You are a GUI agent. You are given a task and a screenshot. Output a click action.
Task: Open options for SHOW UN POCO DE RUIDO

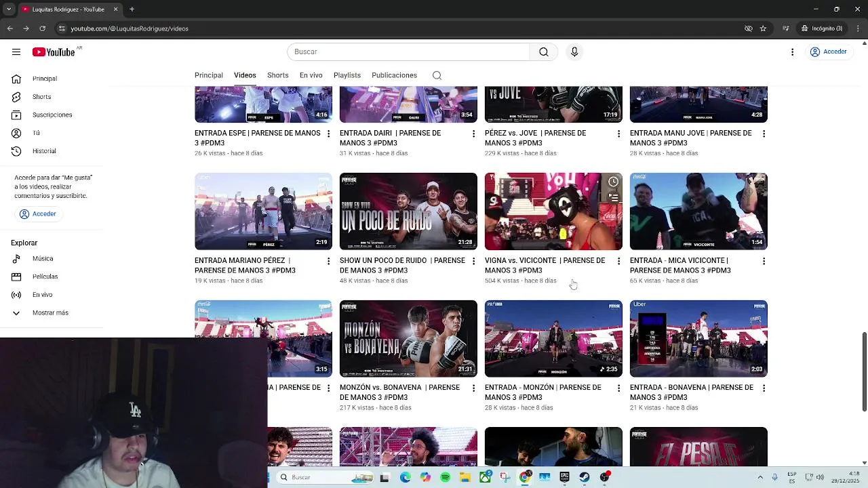point(473,261)
